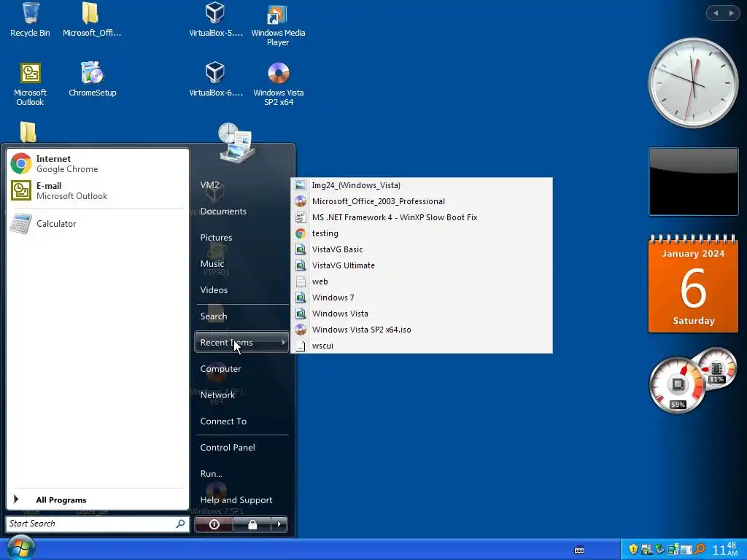The image size is (747, 560).
Task: Click the orange magnifier tray icon
Action: pos(700,550)
